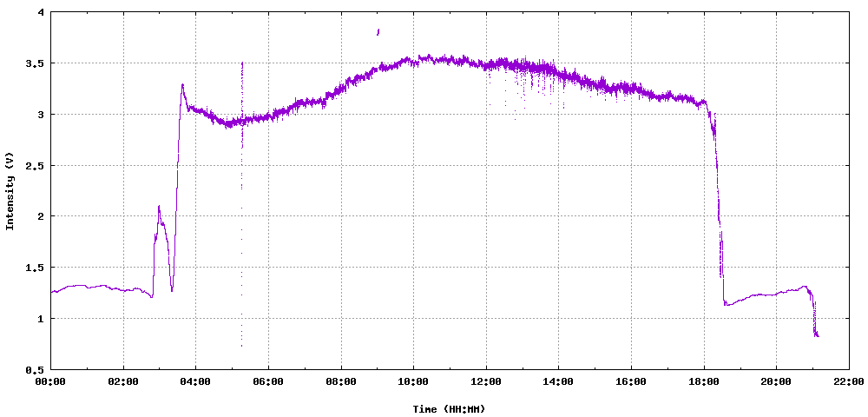The width and height of the screenshot is (868, 417).
Task: Click the 10:00 x-axis tick label
Action: [413, 381]
